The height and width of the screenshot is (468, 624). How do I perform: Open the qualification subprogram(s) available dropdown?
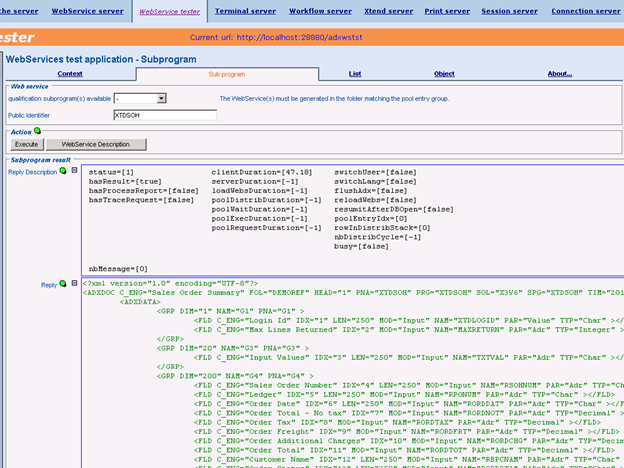[x=161, y=99]
